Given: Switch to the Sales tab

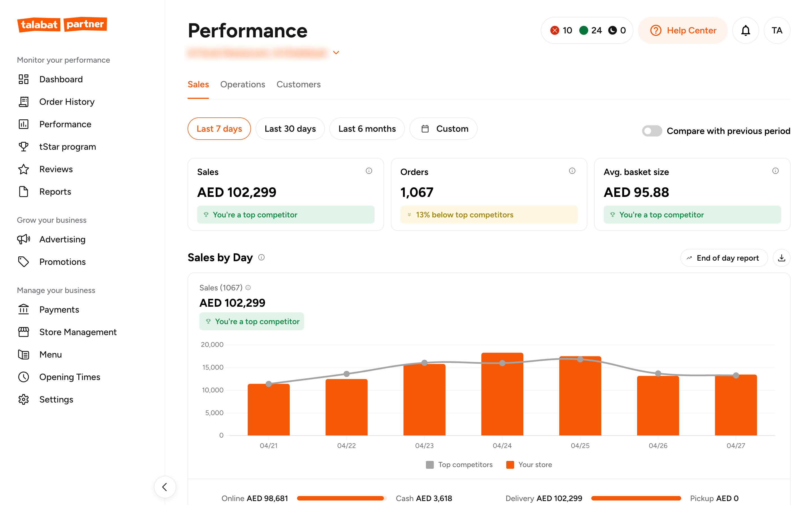Looking at the screenshot, I should (198, 85).
